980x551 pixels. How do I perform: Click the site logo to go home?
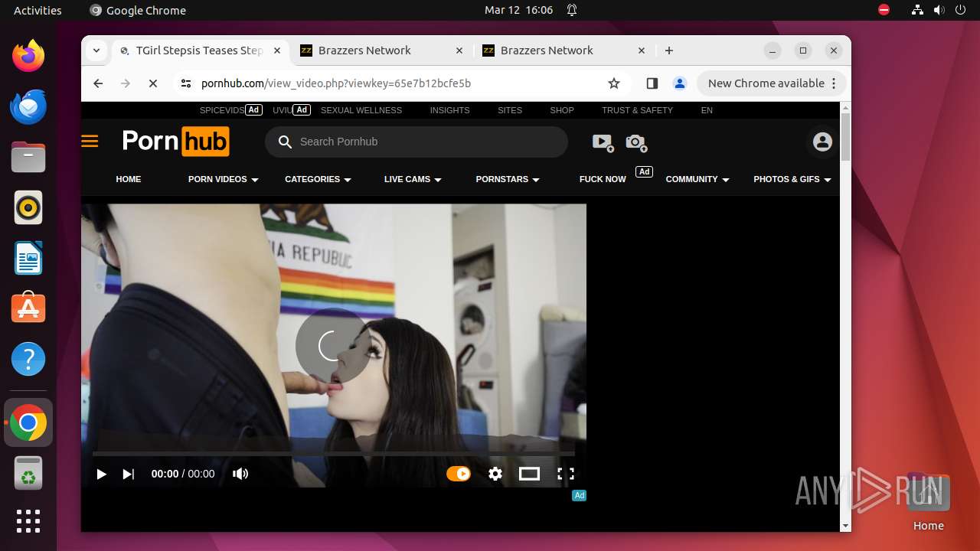(175, 142)
